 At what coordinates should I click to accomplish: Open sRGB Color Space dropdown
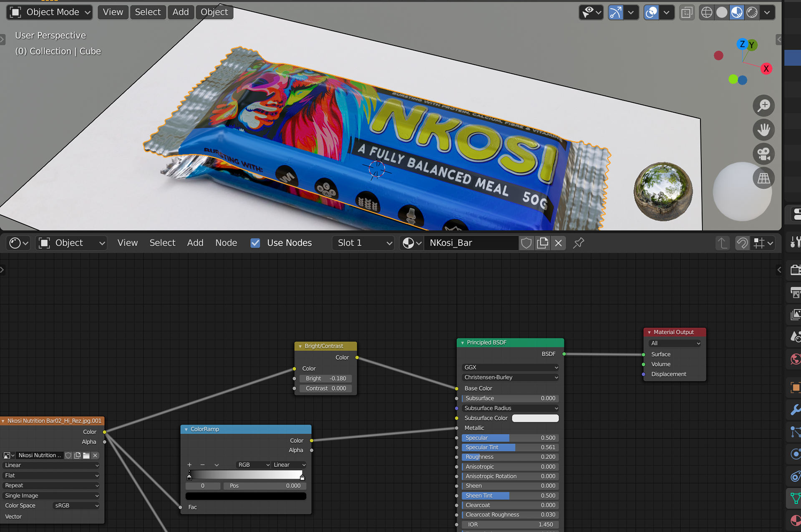(76, 506)
